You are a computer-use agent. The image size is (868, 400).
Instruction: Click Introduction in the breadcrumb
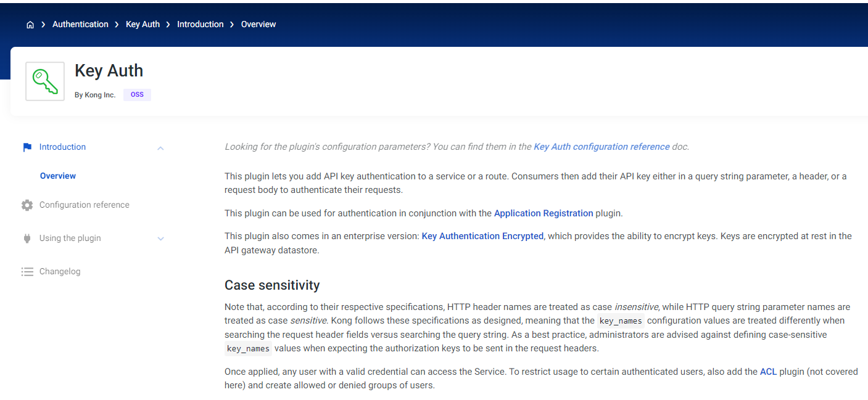click(x=200, y=25)
